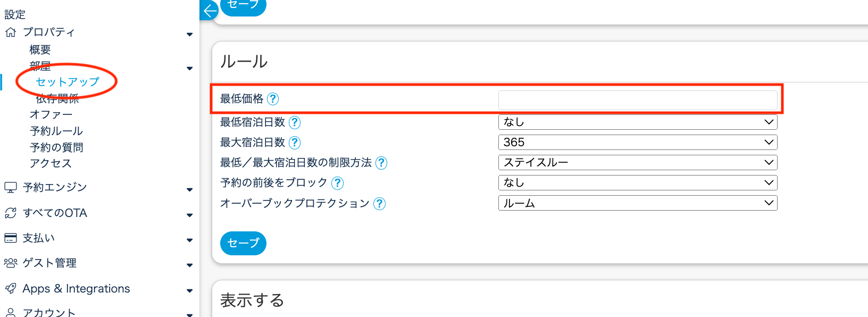Open help for 最低／最大宿泊日数の制限方法
This screenshot has height=317, width=868.
381,163
